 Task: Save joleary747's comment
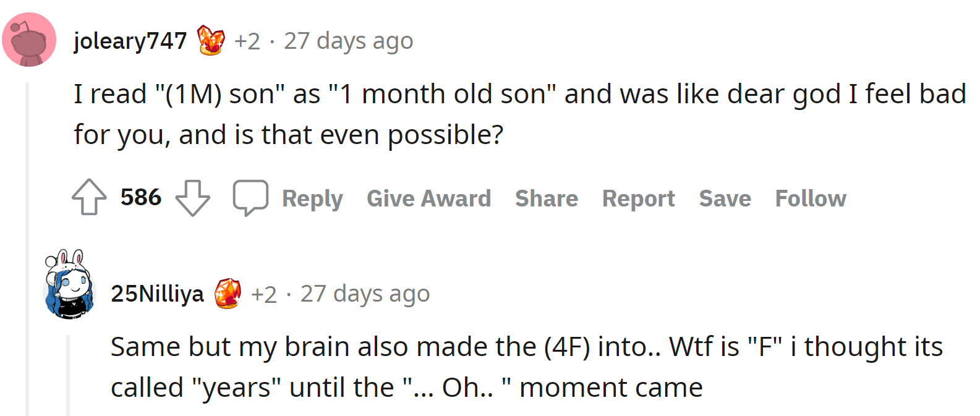(725, 198)
